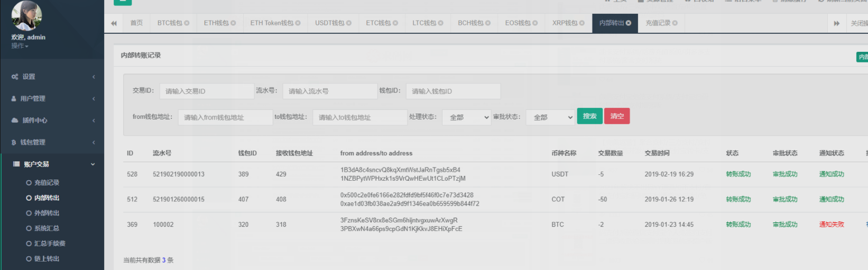Viewport: 868px width, 270px height.
Task: Select 充值记录 in the sidebar submenu
Action: coord(47,183)
